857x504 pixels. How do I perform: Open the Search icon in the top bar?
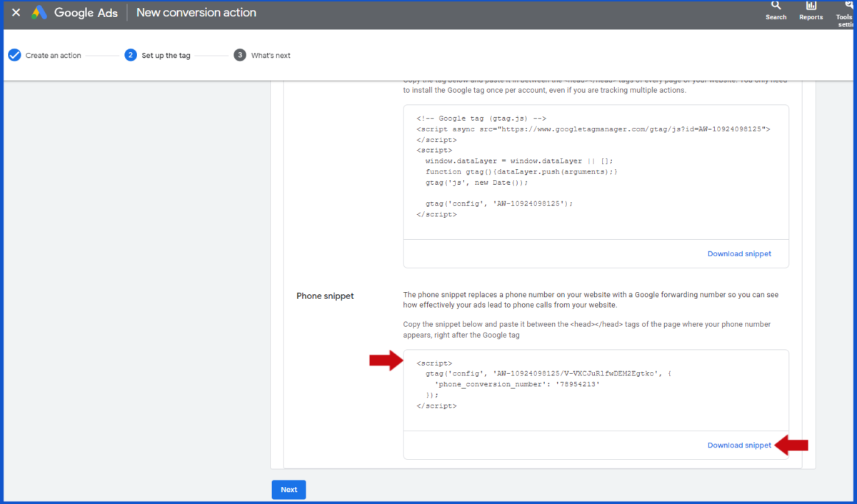pyautogui.click(x=776, y=11)
